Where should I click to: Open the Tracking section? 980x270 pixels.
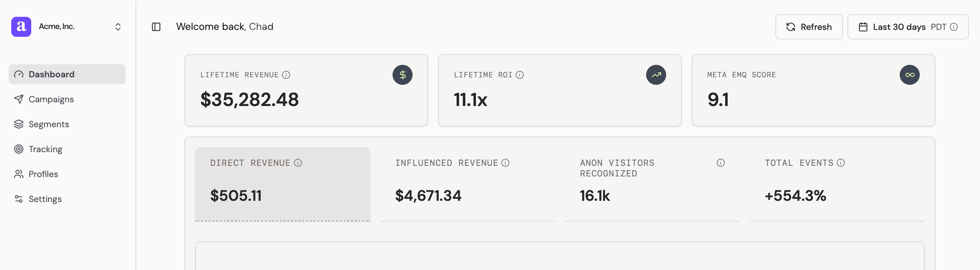[45, 149]
